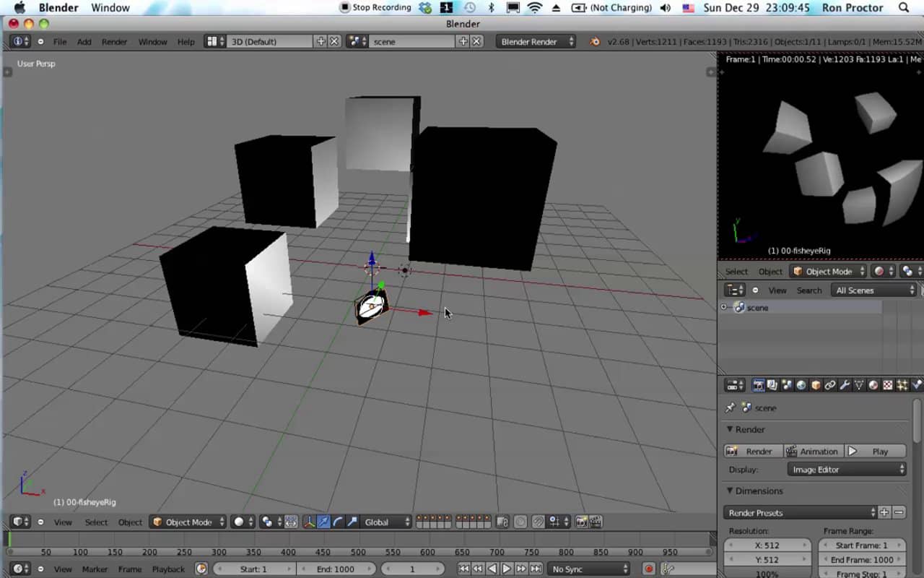The height and width of the screenshot is (578, 924).
Task: Click the Blender logo splash icon
Action: tap(595, 41)
